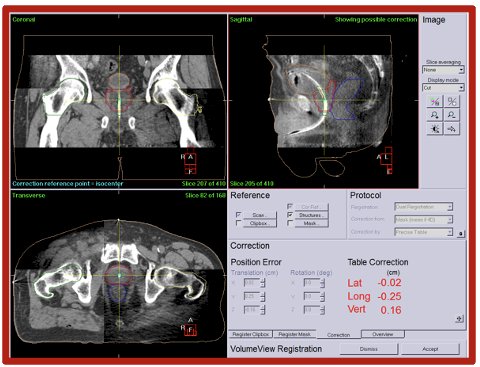Open the Registration protocol dropdown
The width and height of the screenshot is (480, 367).
[423, 207]
